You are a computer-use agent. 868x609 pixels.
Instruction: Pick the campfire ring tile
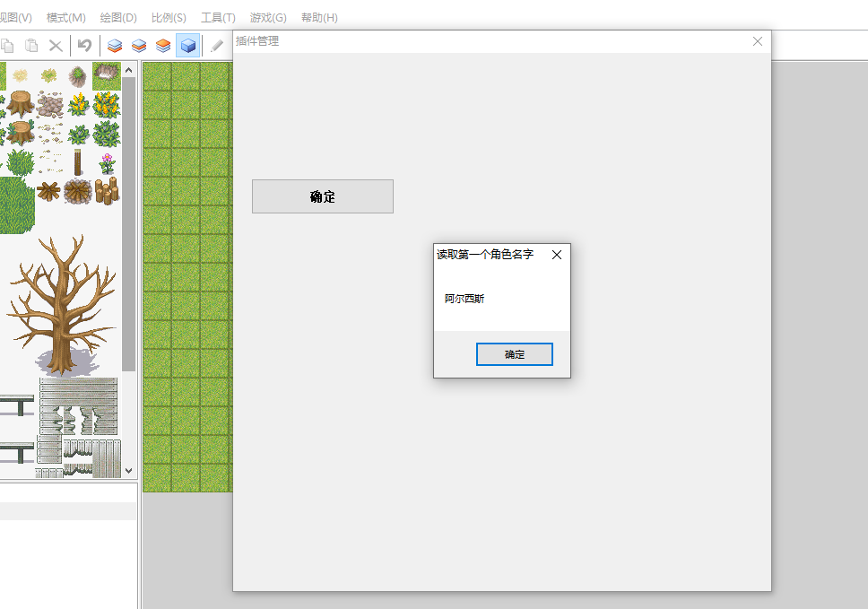[77, 192]
